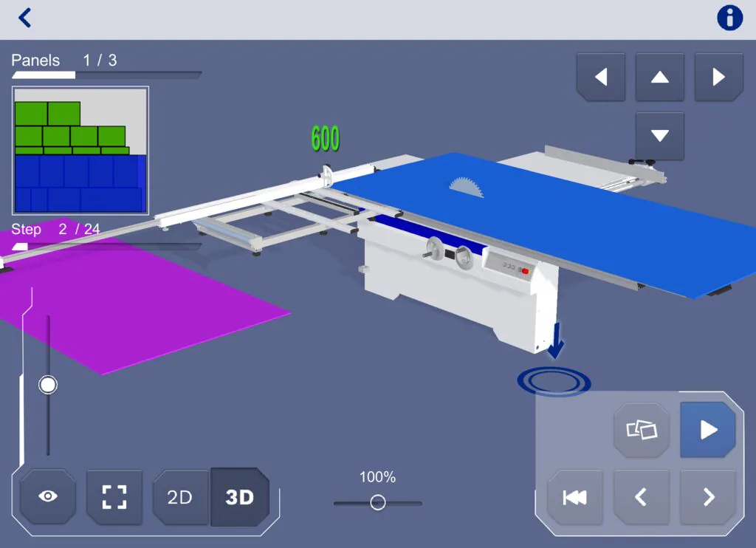Click the 100% zoom slider handle
756x548 pixels.
click(378, 503)
